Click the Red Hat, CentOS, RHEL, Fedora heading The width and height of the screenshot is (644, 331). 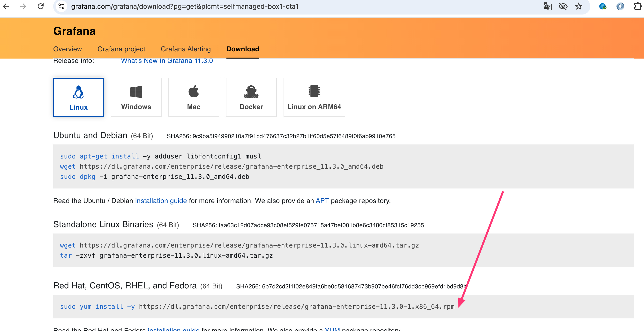point(125,286)
